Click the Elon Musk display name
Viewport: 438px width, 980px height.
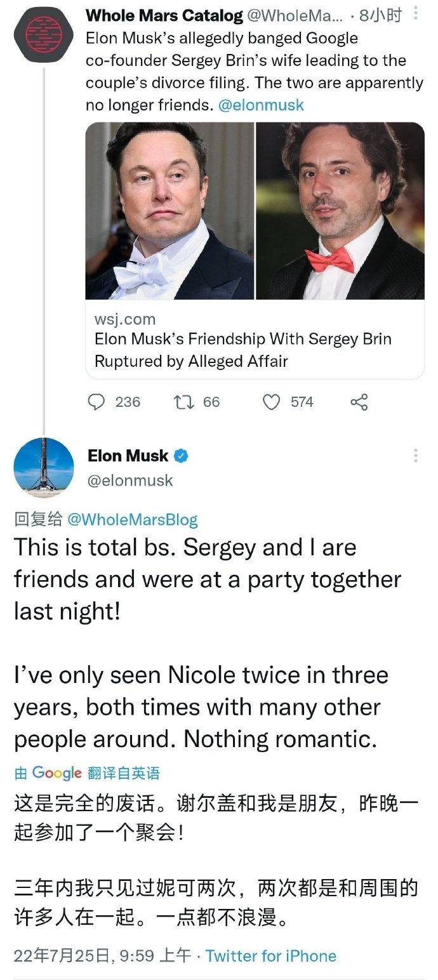pyautogui.click(x=128, y=456)
